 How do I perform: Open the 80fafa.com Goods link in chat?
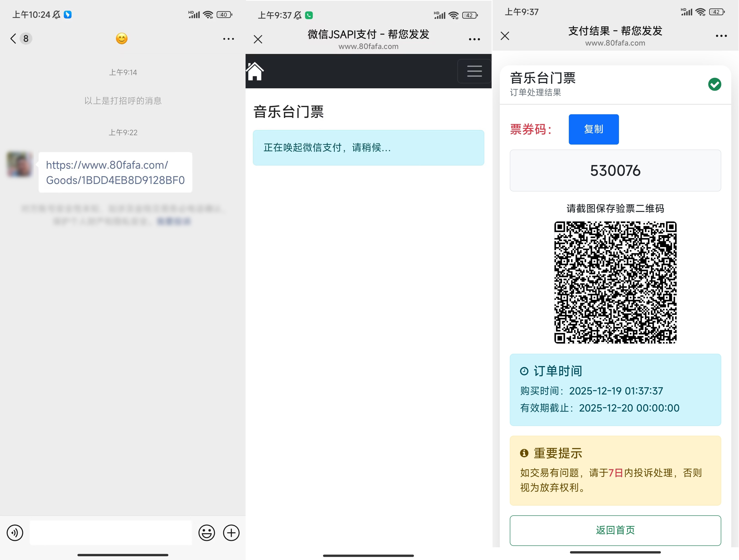(x=115, y=172)
